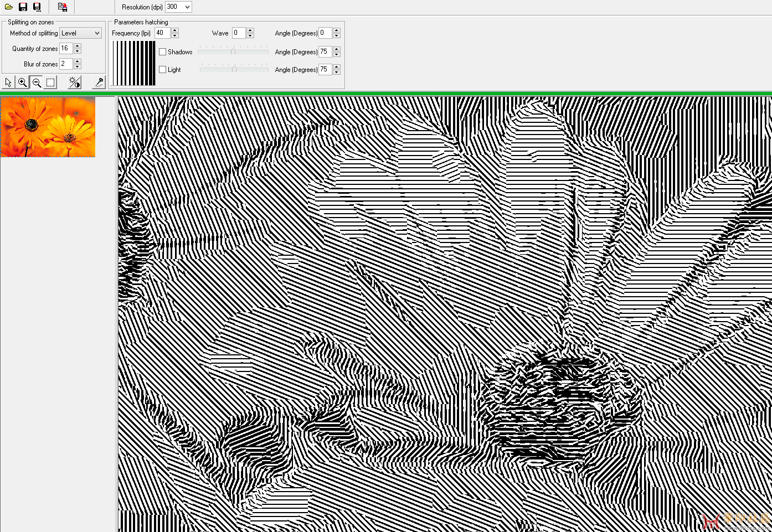This screenshot has width=772, height=532.
Task: Open the brightness/contrast adjustment tool
Action: click(74, 82)
